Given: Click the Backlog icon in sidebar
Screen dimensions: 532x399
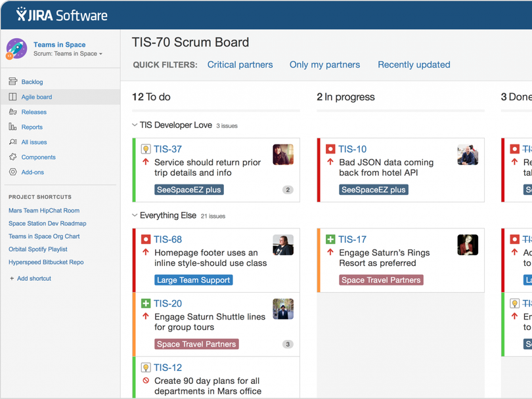Looking at the screenshot, I should tap(12, 82).
